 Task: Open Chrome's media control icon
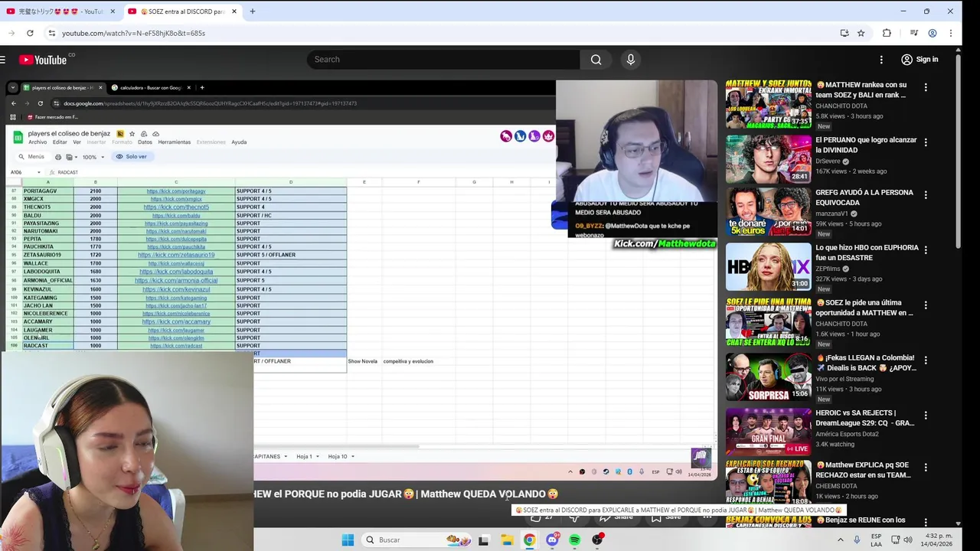914,33
